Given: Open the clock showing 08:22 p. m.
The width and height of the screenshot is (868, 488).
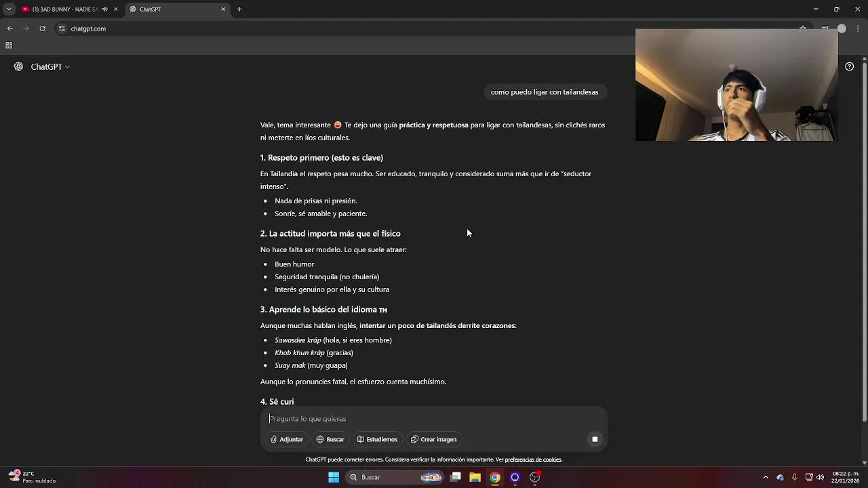Looking at the screenshot, I should tap(845, 477).
